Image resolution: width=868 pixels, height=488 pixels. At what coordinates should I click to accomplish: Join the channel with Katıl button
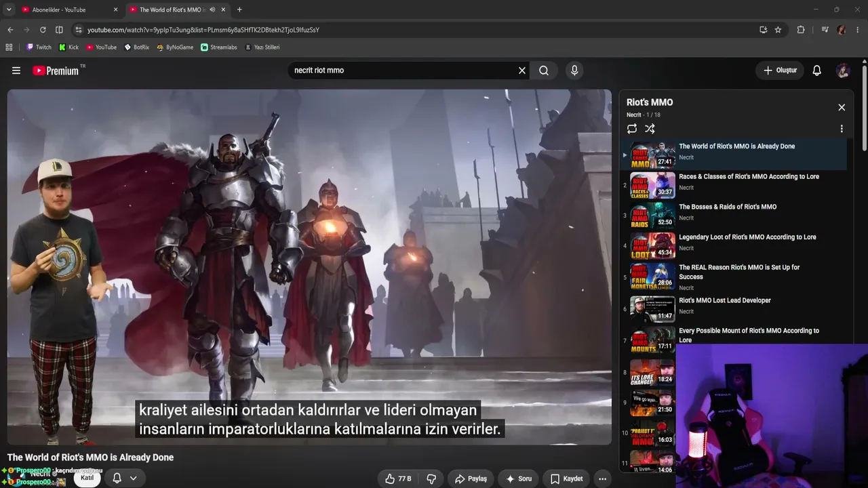click(87, 478)
